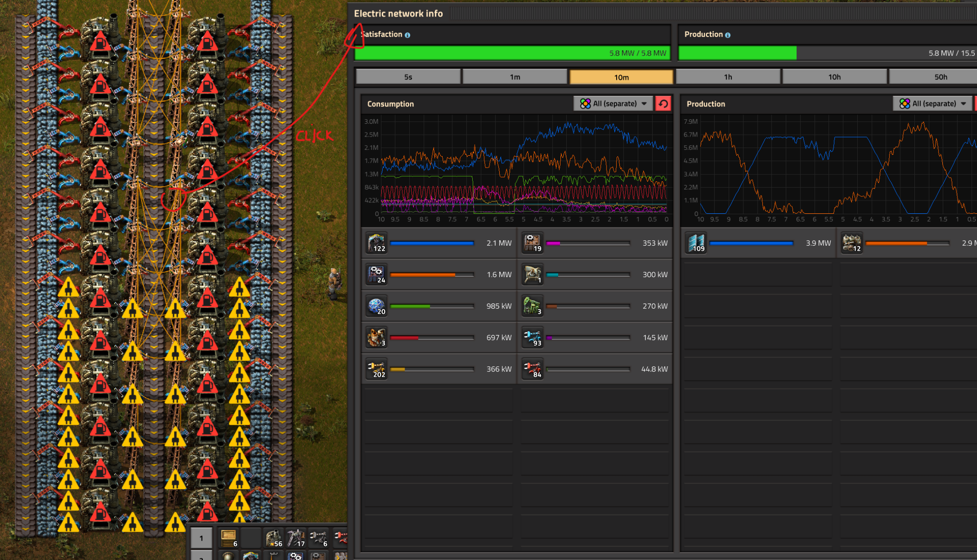Viewport: 977px width, 560px height.
Task: Select the stone furnace quickbar slot (56)
Action: [274, 538]
